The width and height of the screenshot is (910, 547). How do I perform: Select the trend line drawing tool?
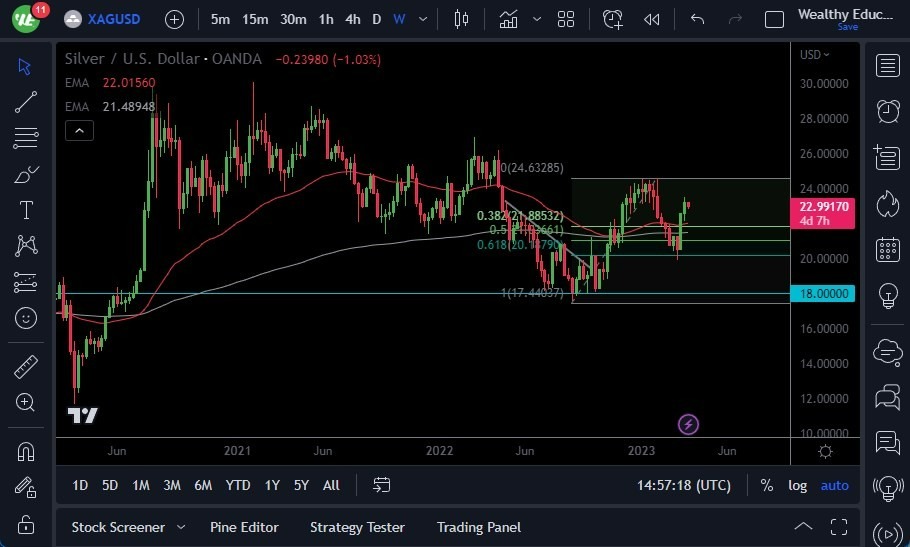click(x=26, y=101)
